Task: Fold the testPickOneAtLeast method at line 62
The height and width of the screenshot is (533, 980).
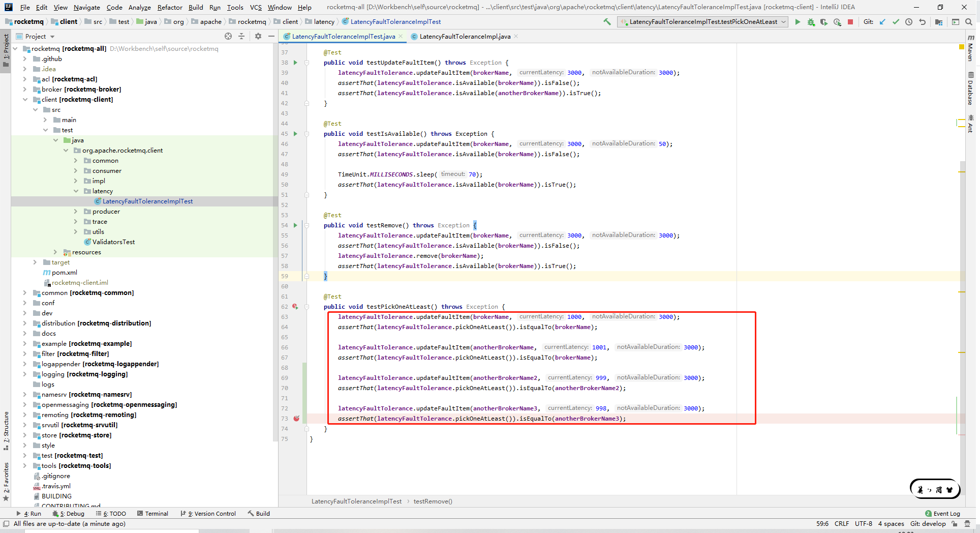Action: pyautogui.click(x=307, y=307)
